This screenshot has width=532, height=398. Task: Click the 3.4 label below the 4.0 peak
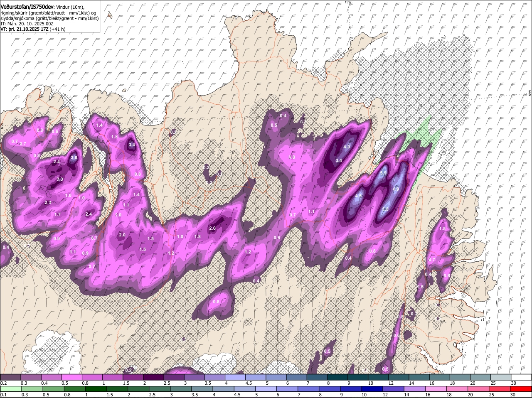coord(339,160)
